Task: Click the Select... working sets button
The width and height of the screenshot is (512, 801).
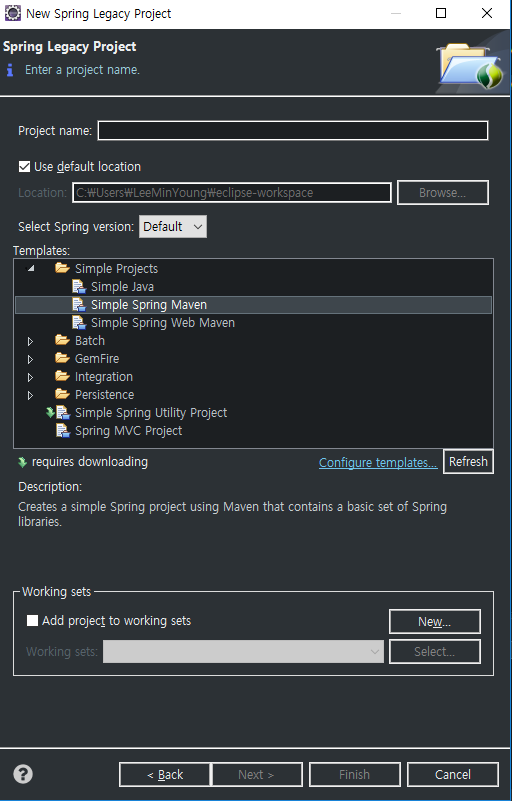Action: tap(434, 651)
